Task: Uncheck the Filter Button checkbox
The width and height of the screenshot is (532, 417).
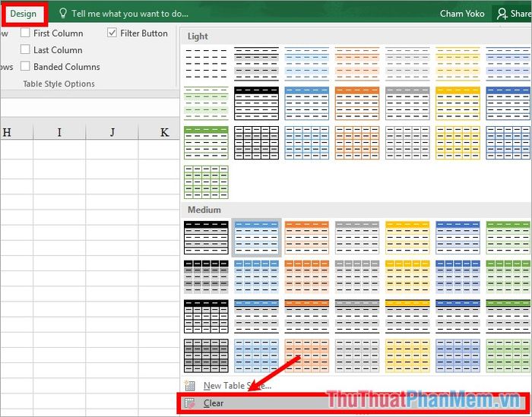Action: pos(112,33)
